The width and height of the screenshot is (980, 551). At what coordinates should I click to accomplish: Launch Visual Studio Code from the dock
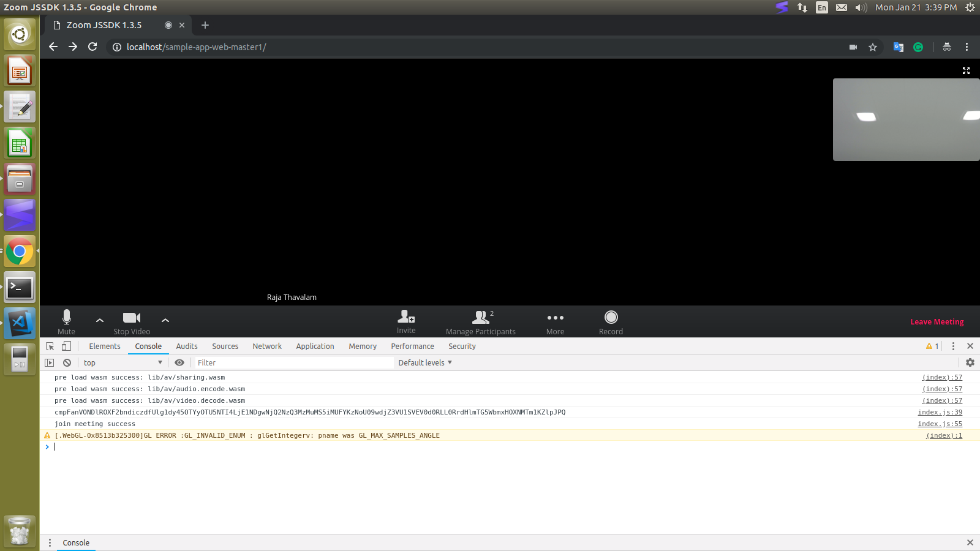click(20, 323)
